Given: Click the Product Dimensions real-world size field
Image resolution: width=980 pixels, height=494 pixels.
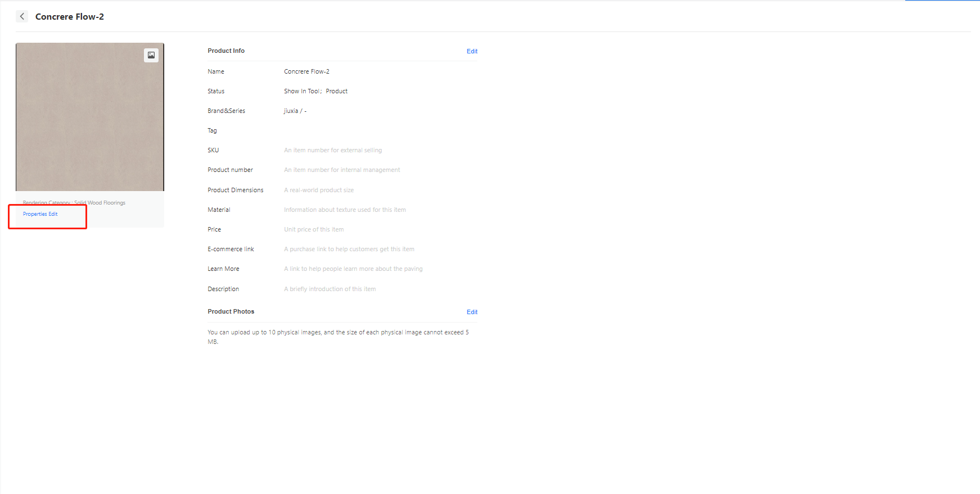Looking at the screenshot, I should point(319,190).
